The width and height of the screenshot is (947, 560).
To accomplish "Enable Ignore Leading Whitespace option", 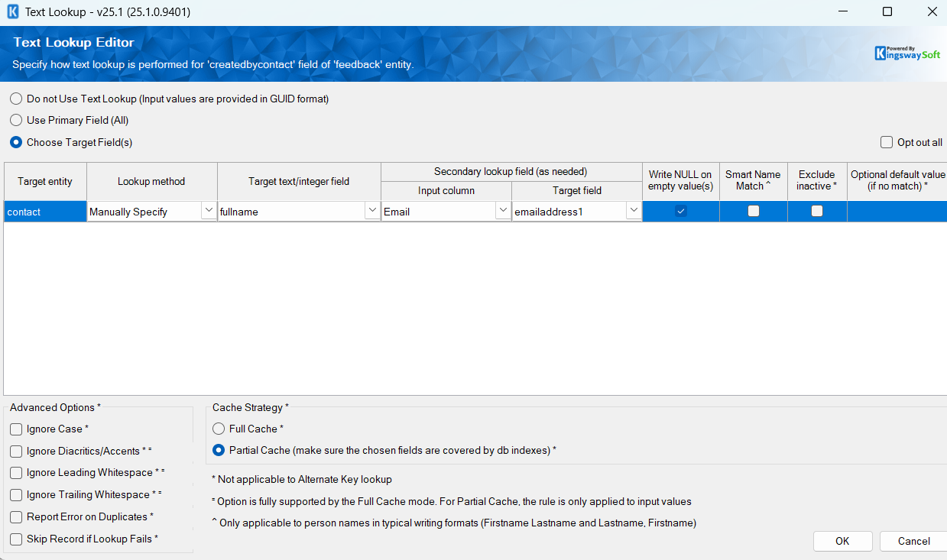I will click(x=16, y=473).
